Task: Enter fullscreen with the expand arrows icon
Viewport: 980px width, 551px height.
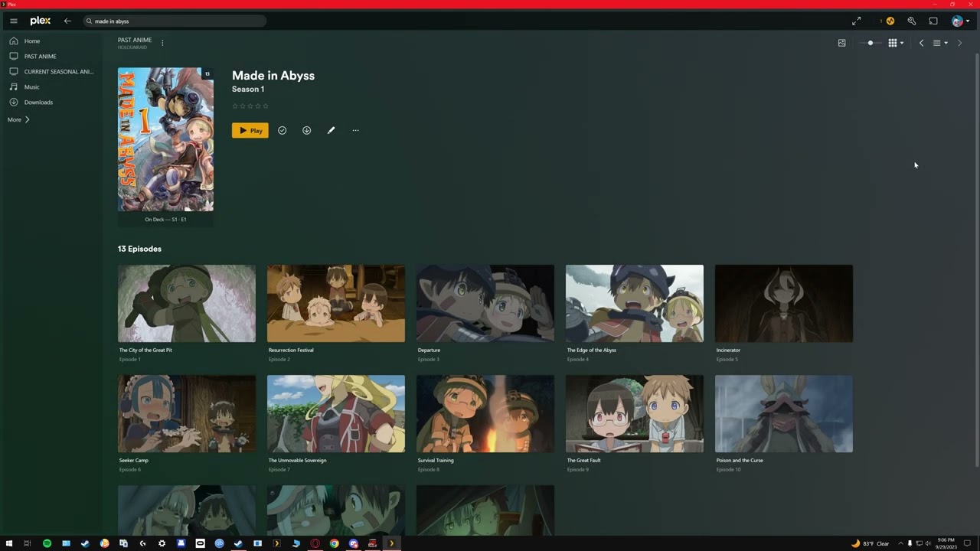Action: [x=857, y=21]
